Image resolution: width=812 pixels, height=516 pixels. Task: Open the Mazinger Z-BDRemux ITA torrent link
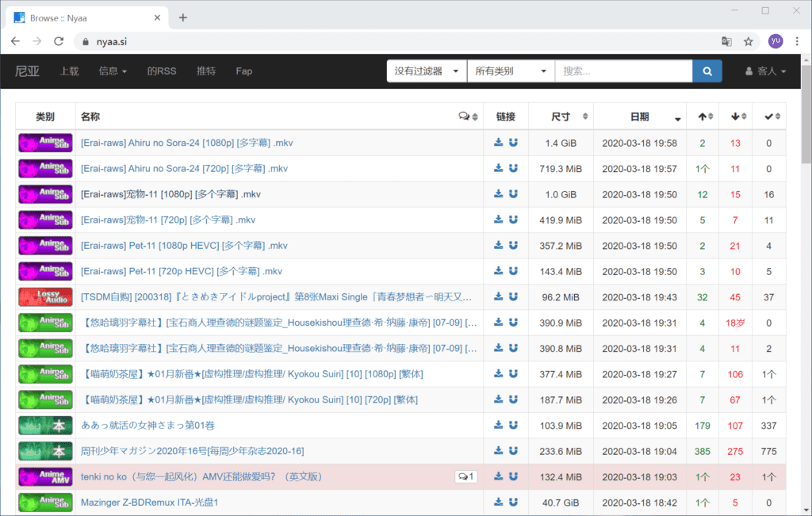pos(149,503)
